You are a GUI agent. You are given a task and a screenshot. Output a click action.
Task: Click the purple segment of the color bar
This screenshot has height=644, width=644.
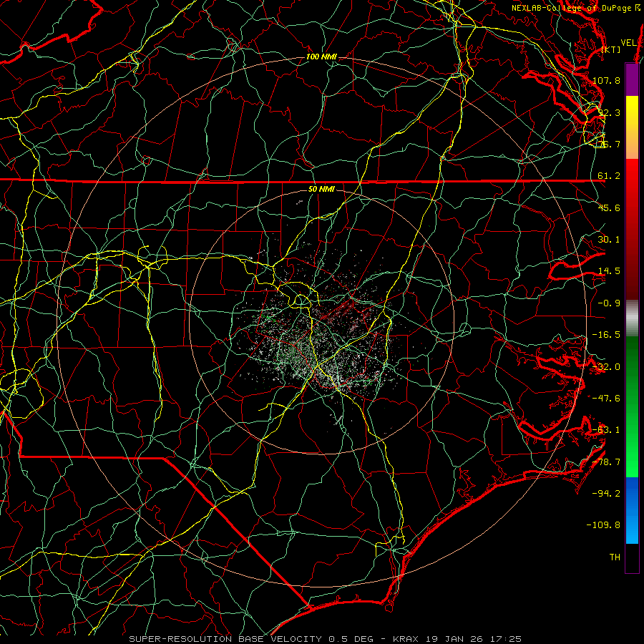pyautogui.click(x=632, y=79)
